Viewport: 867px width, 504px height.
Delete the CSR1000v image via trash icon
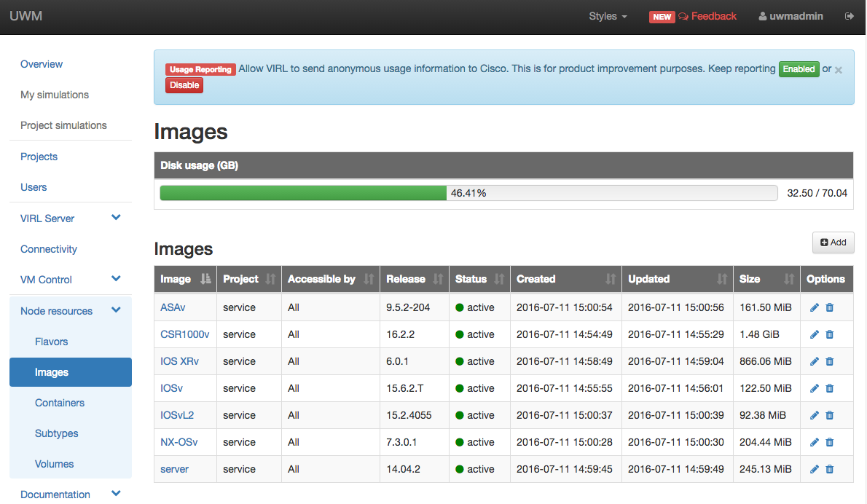click(829, 334)
